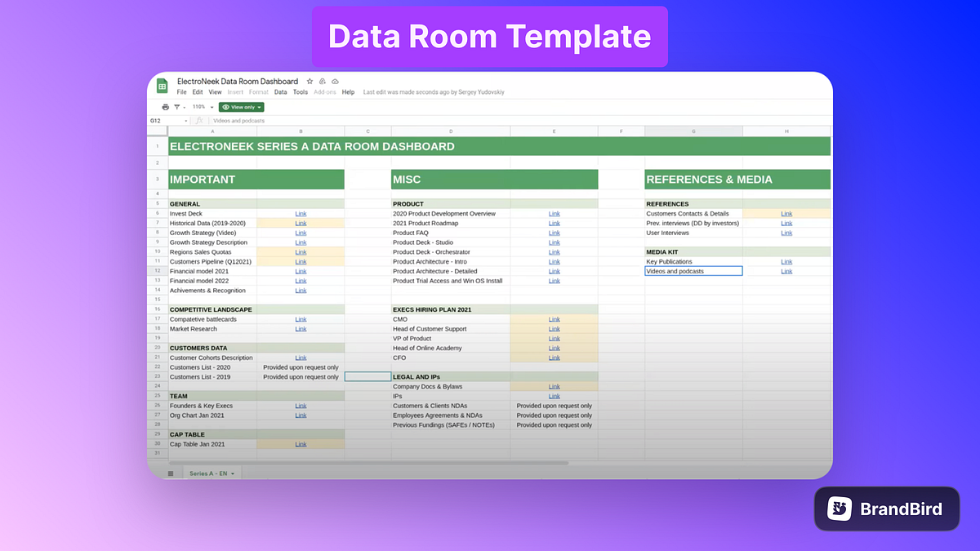Select the Customers List - 2020 cell
980x551 pixels.
[x=212, y=367]
